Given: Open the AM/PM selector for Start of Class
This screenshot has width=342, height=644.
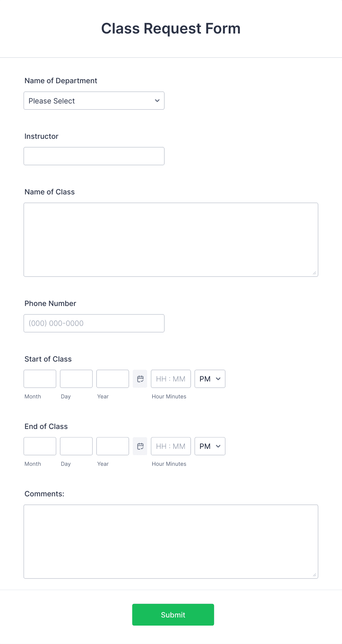Looking at the screenshot, I should point(210,379).
